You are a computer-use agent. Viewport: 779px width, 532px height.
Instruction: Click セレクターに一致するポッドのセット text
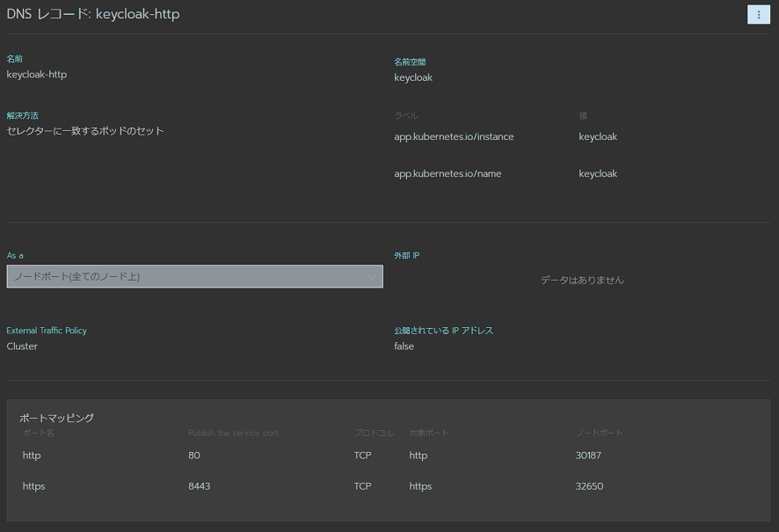(85, 131)
